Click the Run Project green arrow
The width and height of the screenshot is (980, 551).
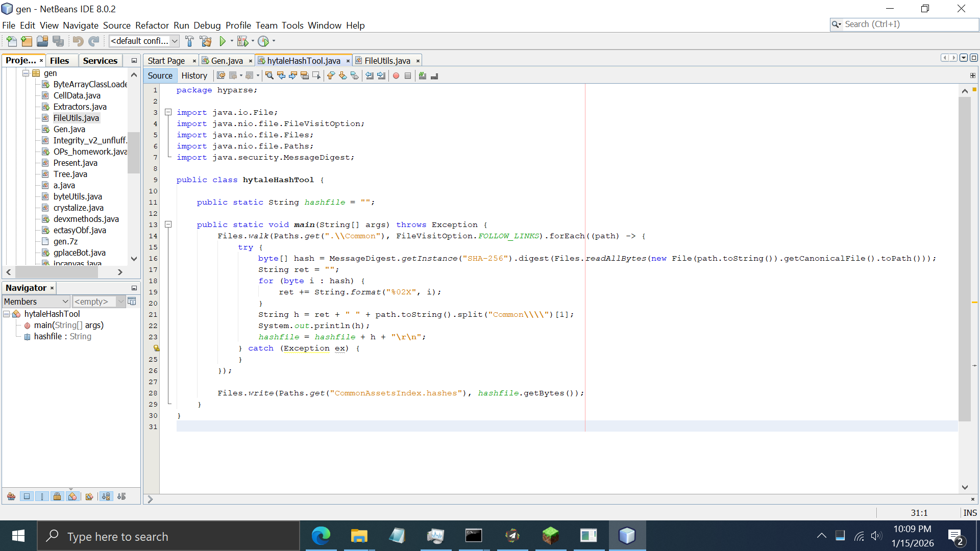pos(223,41)
